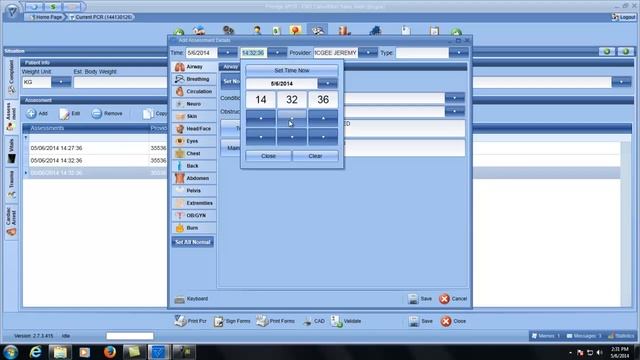
Task: Cancel the assessment details dialog
Action: coord(453,299)
